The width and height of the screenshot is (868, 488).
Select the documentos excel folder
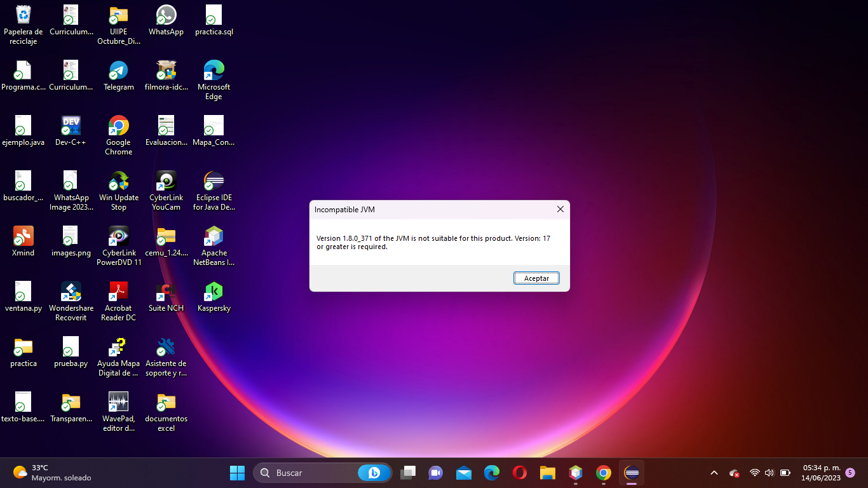click(x=166, y=412)
